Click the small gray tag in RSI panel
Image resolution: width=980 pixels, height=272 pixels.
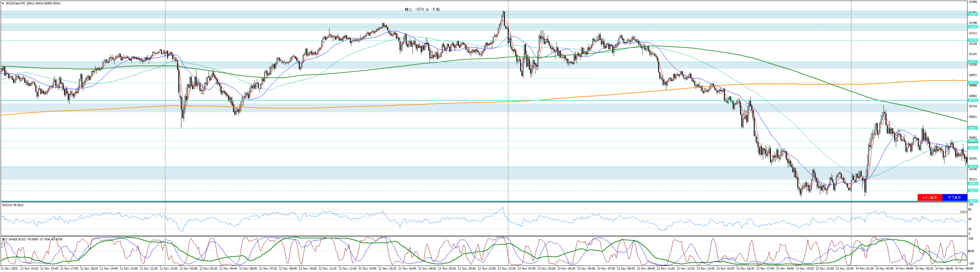click(963, 212)
